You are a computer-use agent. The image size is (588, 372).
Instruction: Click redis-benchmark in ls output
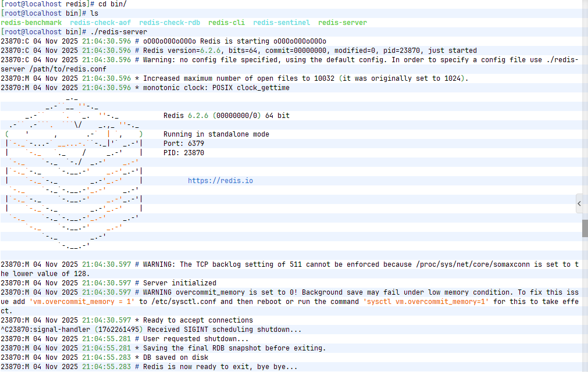point(31,23)
